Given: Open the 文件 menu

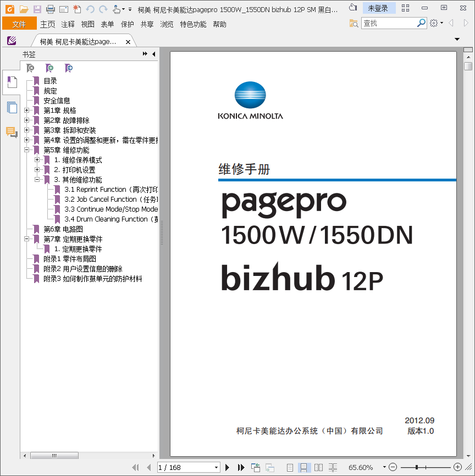Looking at the screenshot, I should click(19, 24).
